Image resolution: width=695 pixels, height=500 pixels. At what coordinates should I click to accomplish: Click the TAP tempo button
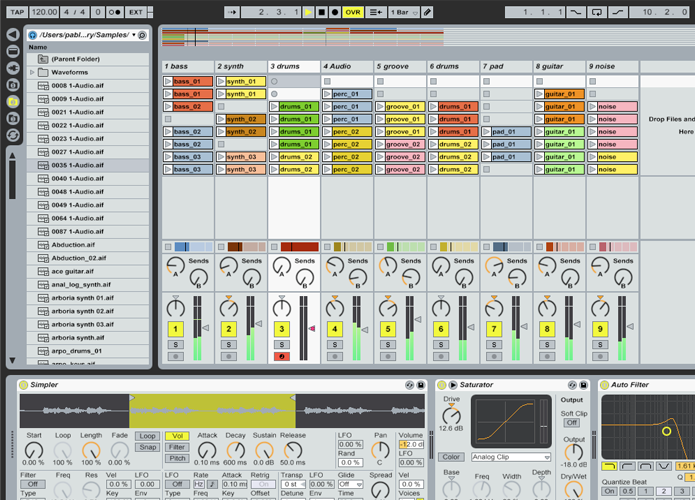(x=17, y=12)
